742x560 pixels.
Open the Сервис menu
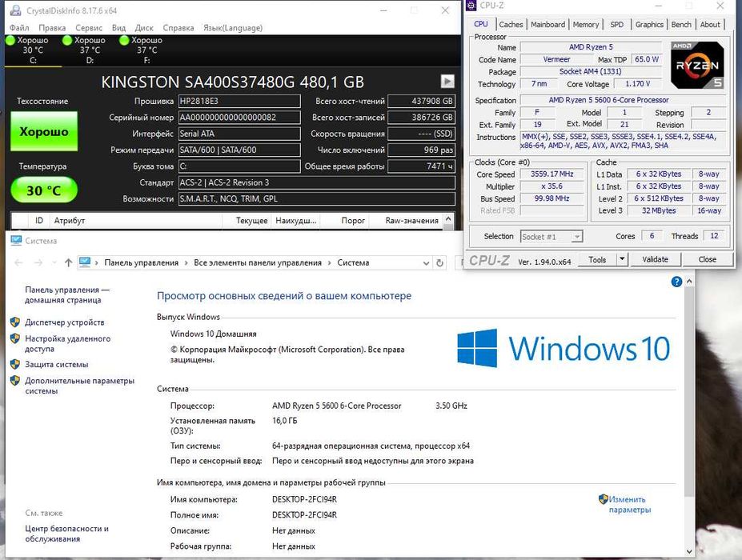tap(89, 28)
